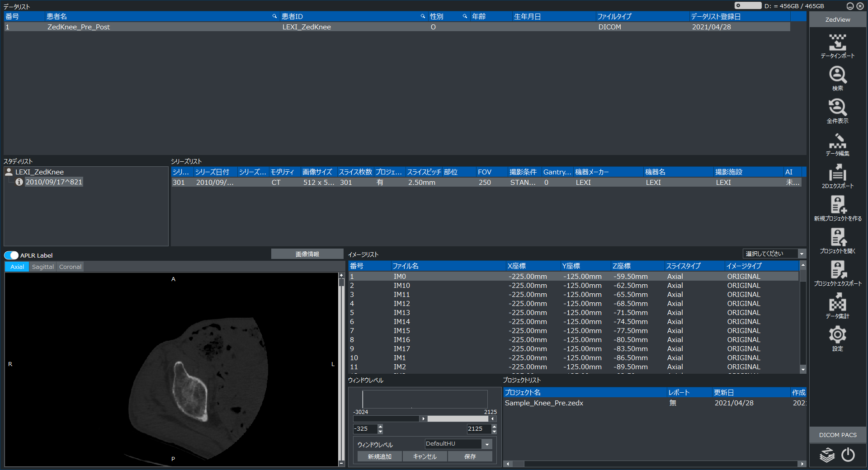Click the stacked layers icon near power button

[x=827, y=455]
